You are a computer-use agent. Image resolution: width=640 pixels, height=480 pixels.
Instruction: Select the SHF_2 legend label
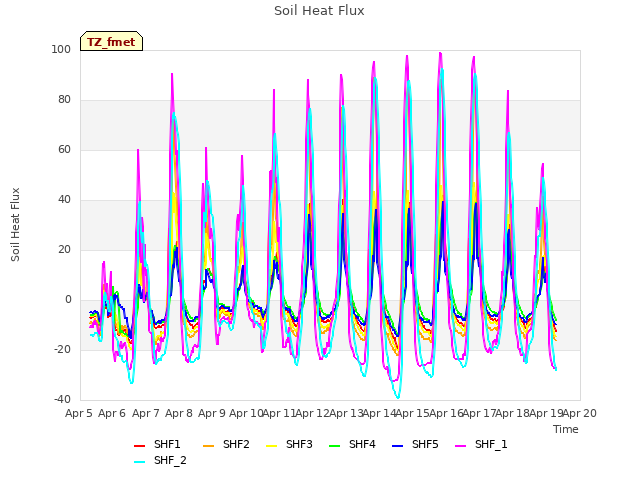[170, 461]
